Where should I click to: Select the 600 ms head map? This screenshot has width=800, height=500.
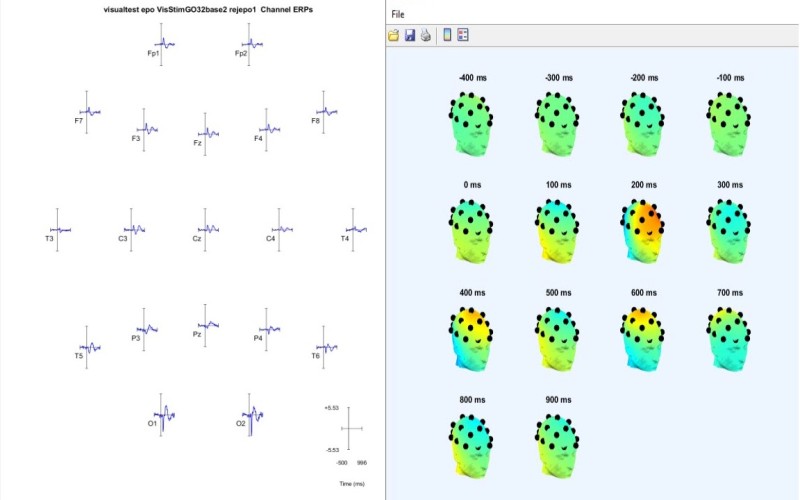click(645, 335)
